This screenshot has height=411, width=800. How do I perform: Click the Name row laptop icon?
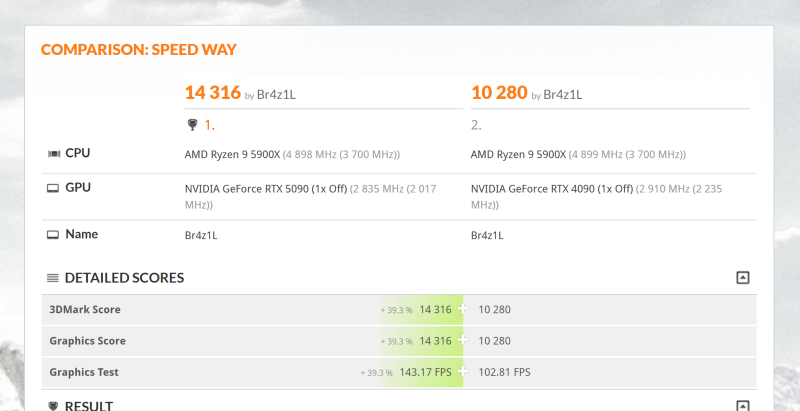click(53, 235)
